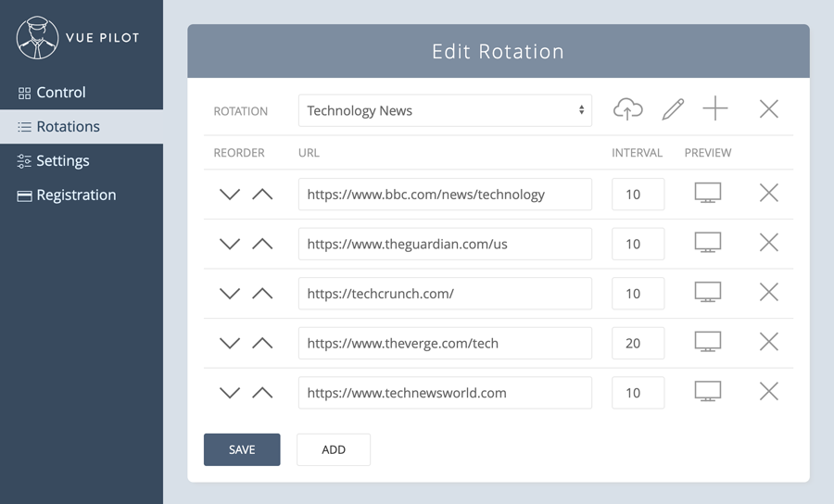Click the theverge.com/tech URL field
The height and width of the screenshot is (504, 834).
coord(445,343)
